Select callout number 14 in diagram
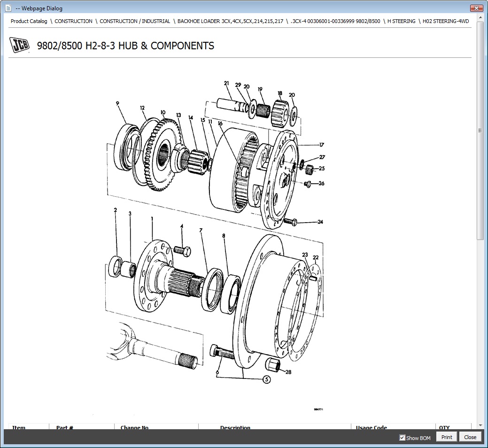The width and height of the screenshot is (488, 448). tap(191, 117)
